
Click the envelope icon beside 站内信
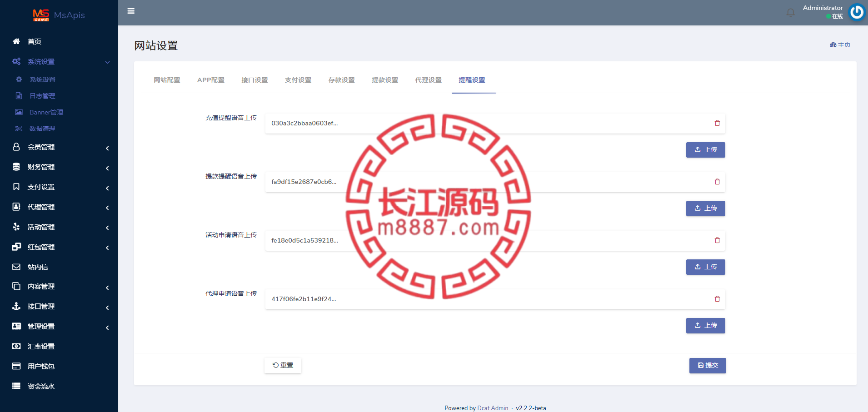16,267
